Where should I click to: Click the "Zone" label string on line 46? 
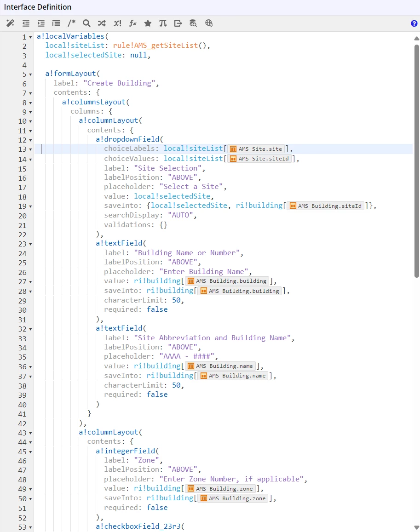(147, 460)
